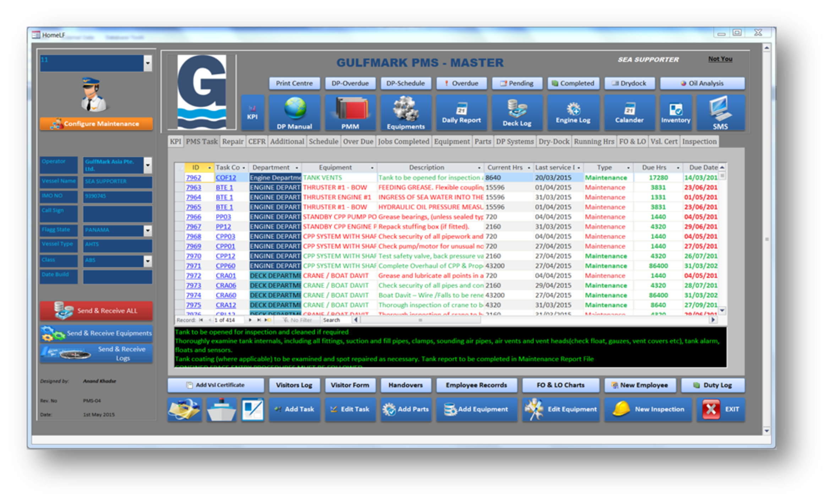The width and height of the screenshot is (831, 504).
Task: Click the record Search field
Action: tap(335, 320)
